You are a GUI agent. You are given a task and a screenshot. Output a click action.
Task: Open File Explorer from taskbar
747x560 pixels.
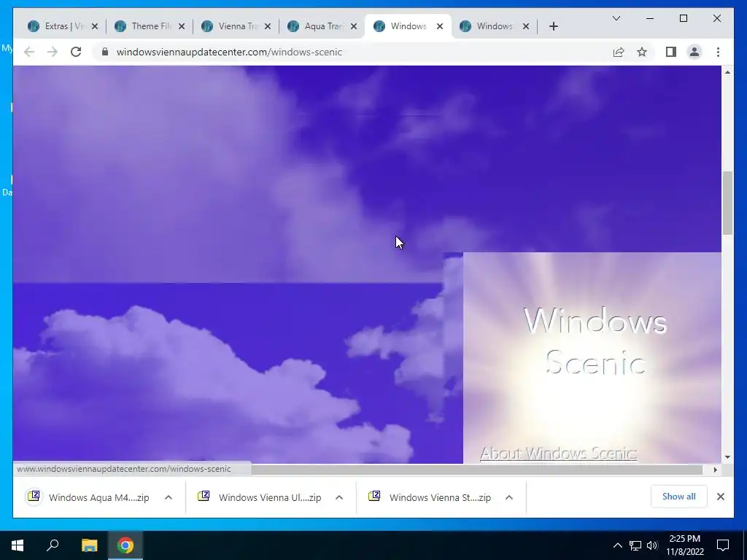click(x=89, y=545)
